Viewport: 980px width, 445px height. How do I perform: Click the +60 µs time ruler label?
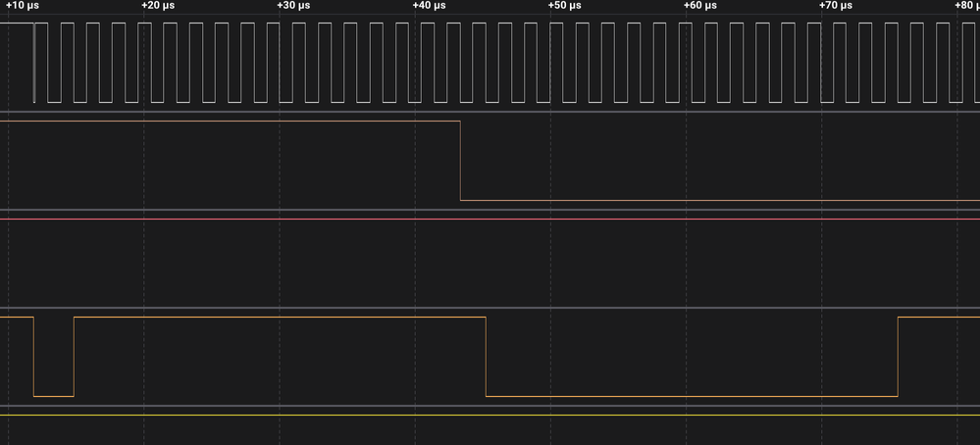(x=700, y=6)
